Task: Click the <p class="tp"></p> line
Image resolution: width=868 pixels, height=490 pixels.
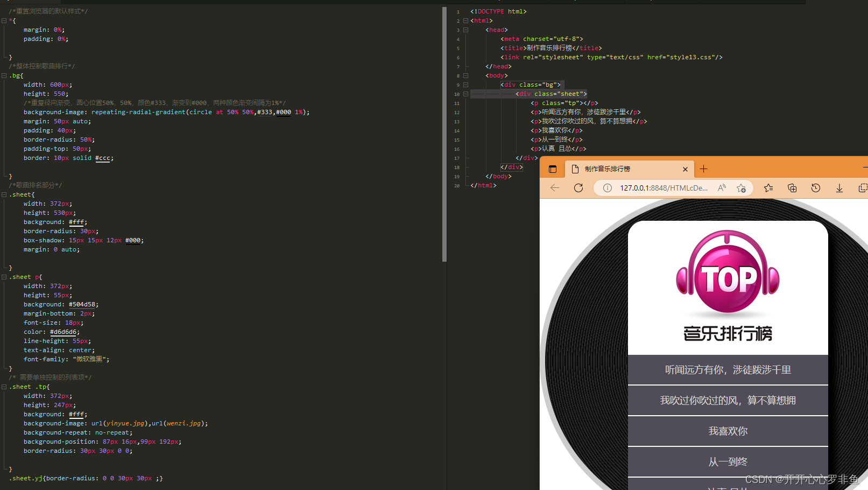Action: [564, 103]
